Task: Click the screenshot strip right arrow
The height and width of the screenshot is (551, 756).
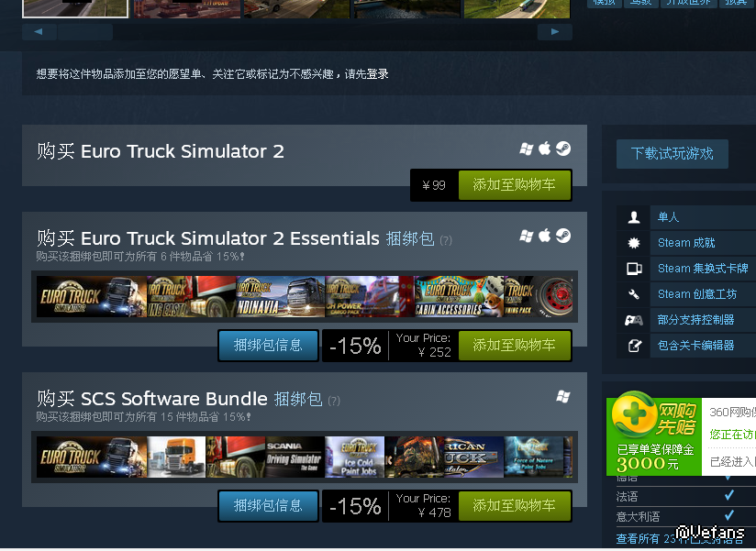Action: (x=555, y=32)
